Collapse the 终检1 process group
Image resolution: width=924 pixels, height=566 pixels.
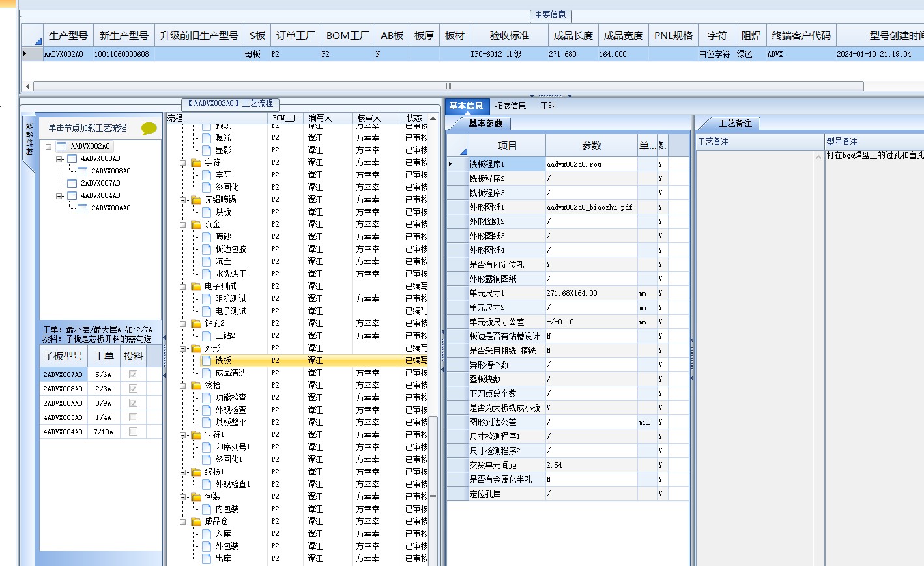[184, 472]
